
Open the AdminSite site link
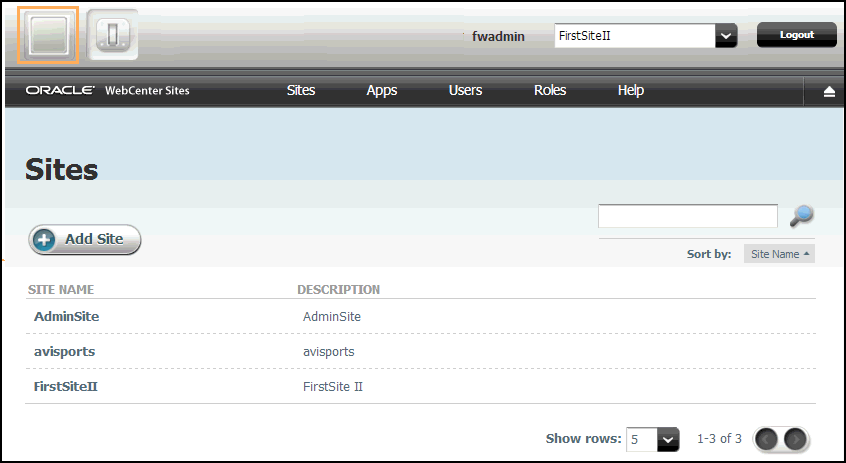66,316
